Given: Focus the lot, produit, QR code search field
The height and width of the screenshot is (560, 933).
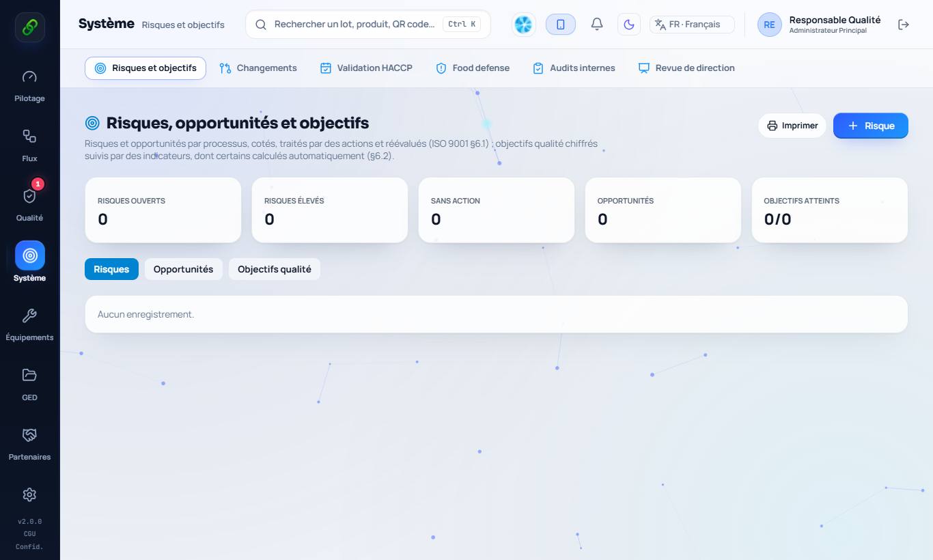Looking at the screenshot, I should coord(368,25).
